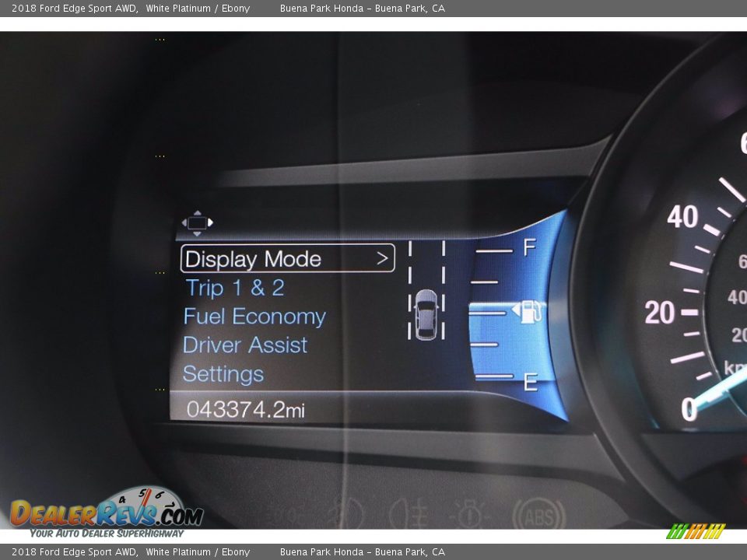Viewport: 747px width, 560px height.
Task: Click the directional pad navigation icon
Action: click(x=197, y=223)
